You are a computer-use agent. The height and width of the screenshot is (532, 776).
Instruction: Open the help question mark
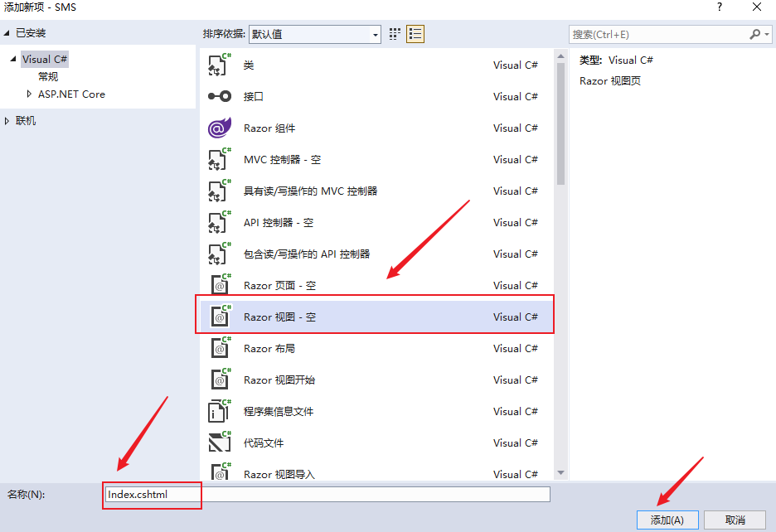pos(720,7)
